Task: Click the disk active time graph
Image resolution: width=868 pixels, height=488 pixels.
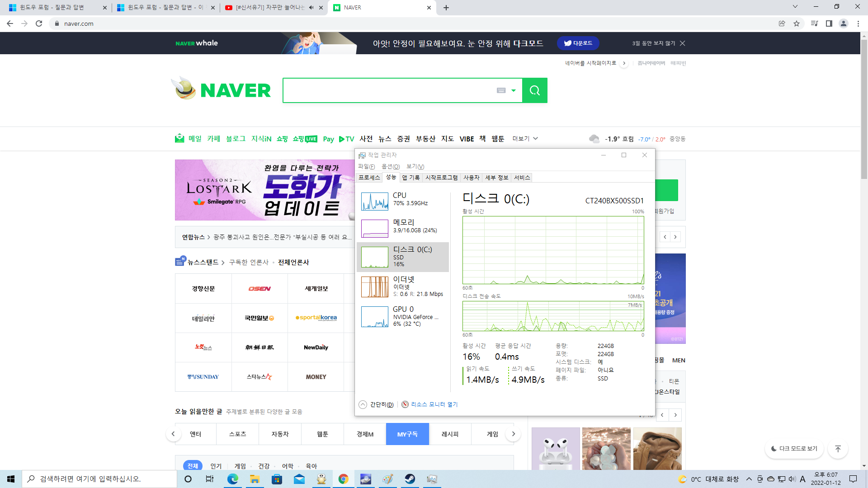Action: (553, 250)
